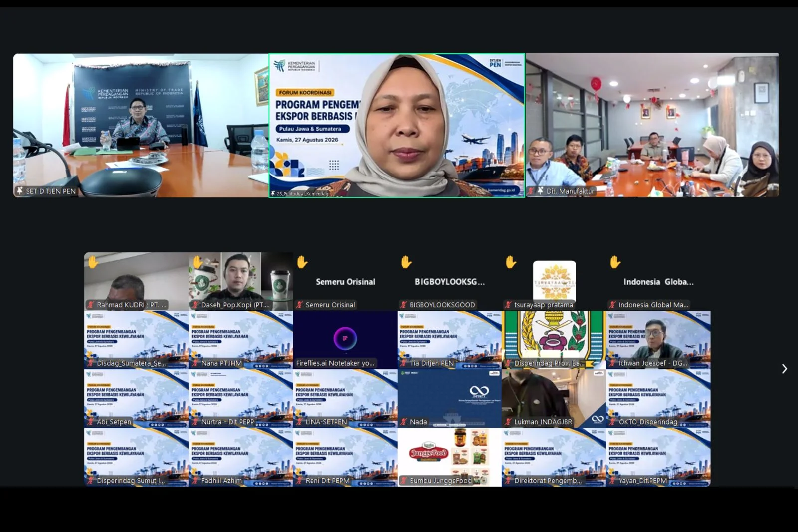Click the next page arrow of participant gallery
Image resolution: width=798 pixels, height=532 pixels.
784,369
